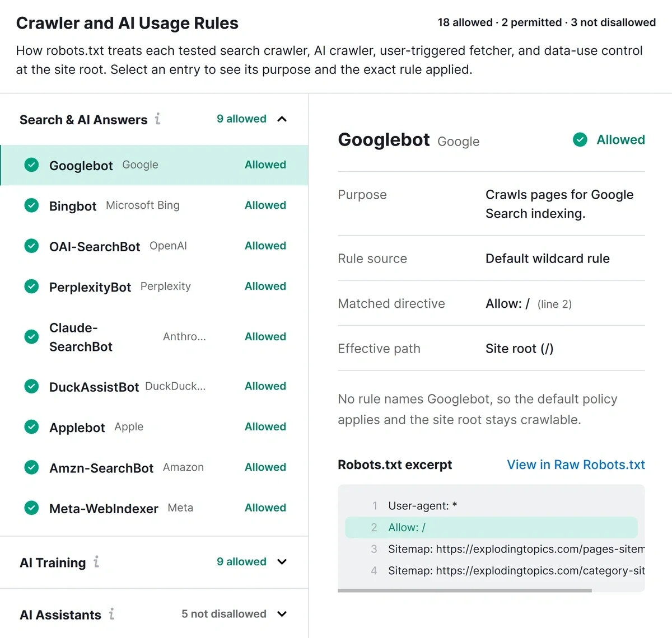Image resolution: width=672 pixels, height=638 pixels.
Task: Click the green check icon beside Bingbot
Action: [32, 205]
